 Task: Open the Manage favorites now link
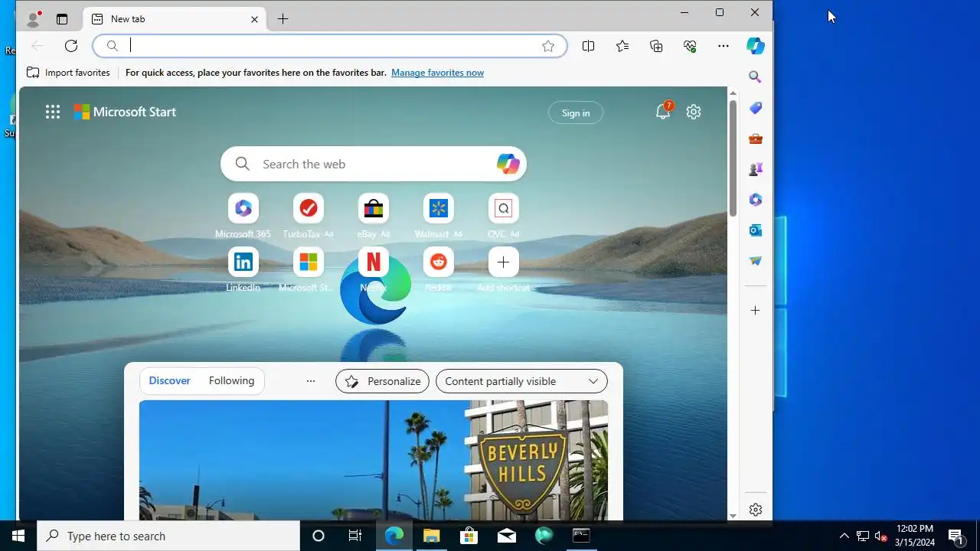pos(437,73)
